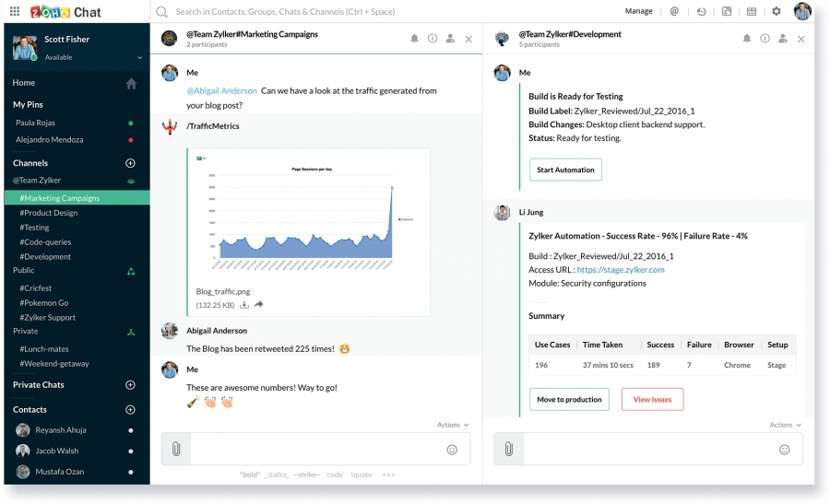The image size is (830, 504).
Task: Click the @Team Zylker group label
Action: [x=37, y=181]
